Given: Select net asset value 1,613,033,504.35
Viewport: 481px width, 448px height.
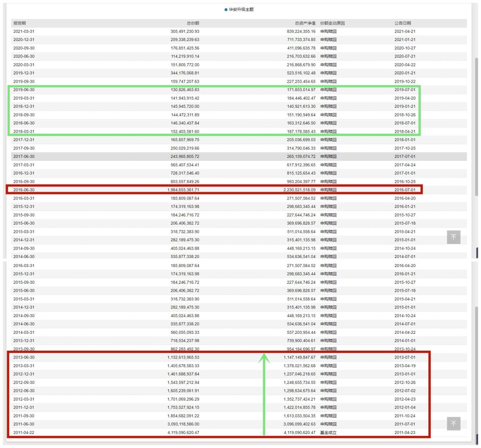Looking at the screenshot, I should click(300, 416).
